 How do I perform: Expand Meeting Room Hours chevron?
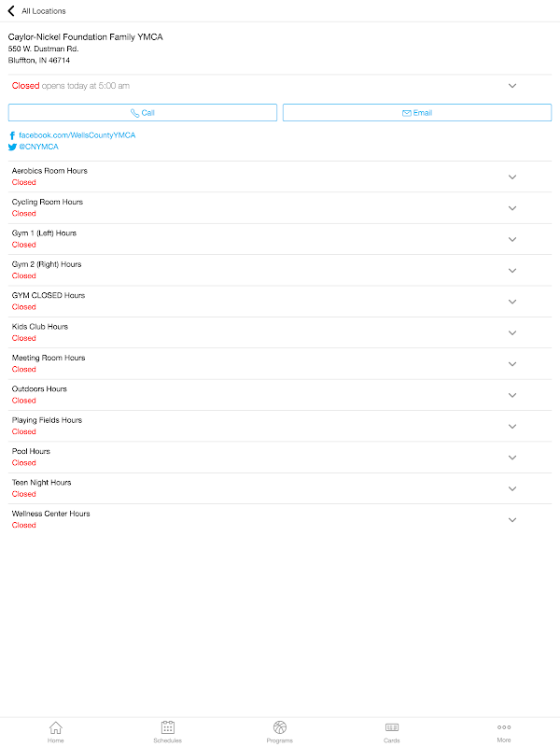click(x=512, y=364)
